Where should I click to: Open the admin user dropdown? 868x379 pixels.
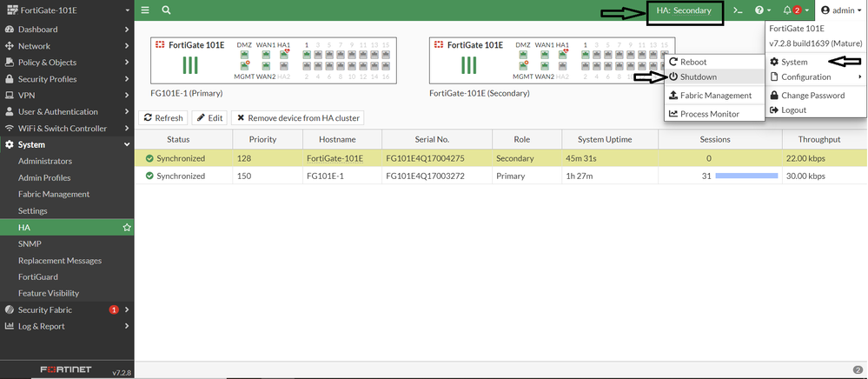[841, 10]
